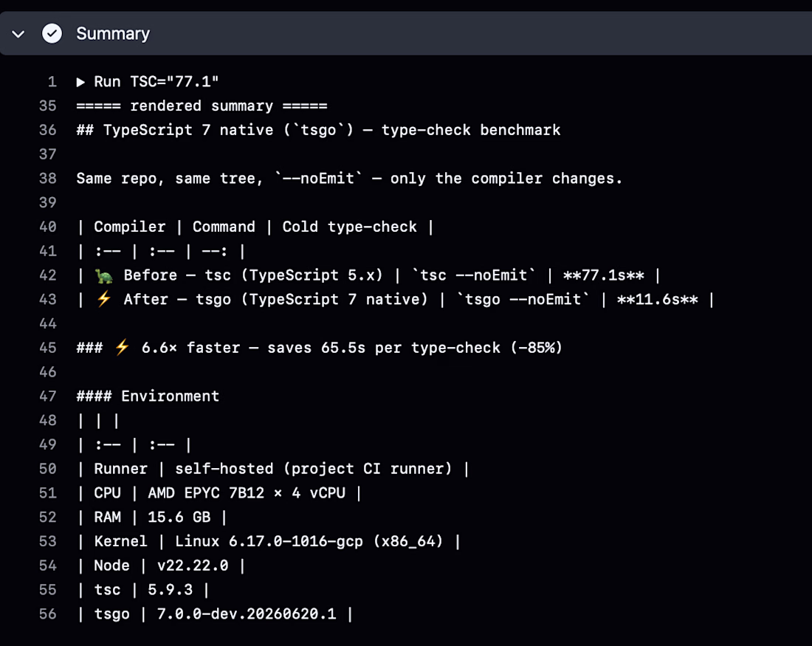Click the Node v22.22.0 row

click(x=160, y=566)
